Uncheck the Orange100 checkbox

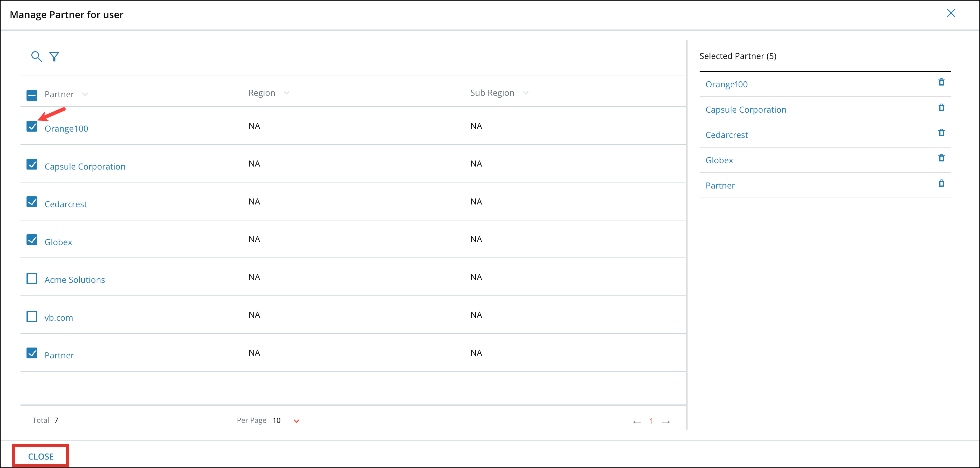click(32, 126)
